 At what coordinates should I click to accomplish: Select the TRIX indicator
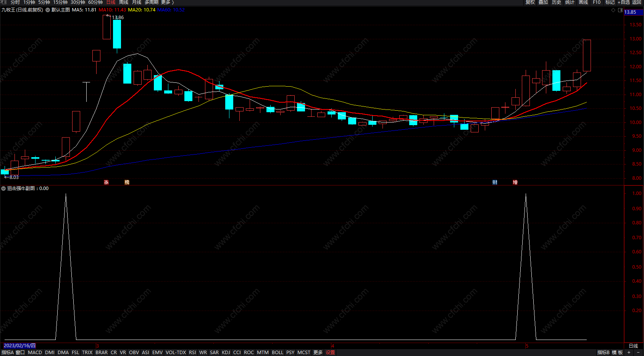[87, 353]
